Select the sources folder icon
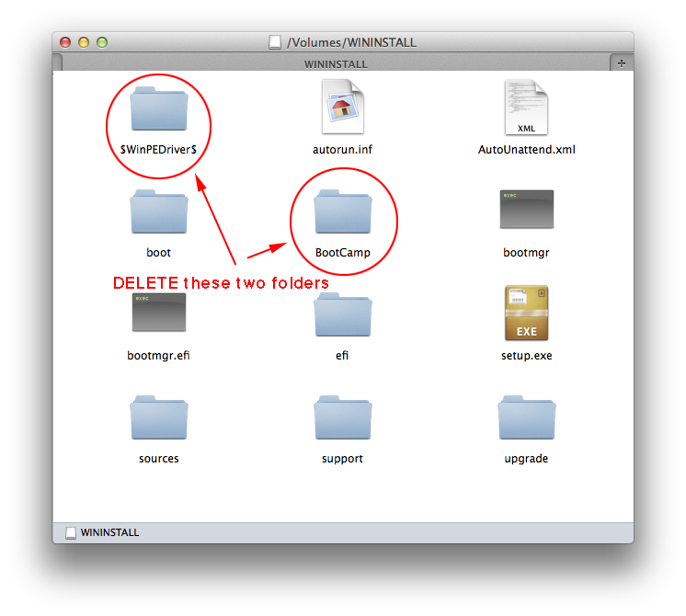 [159, 417]
